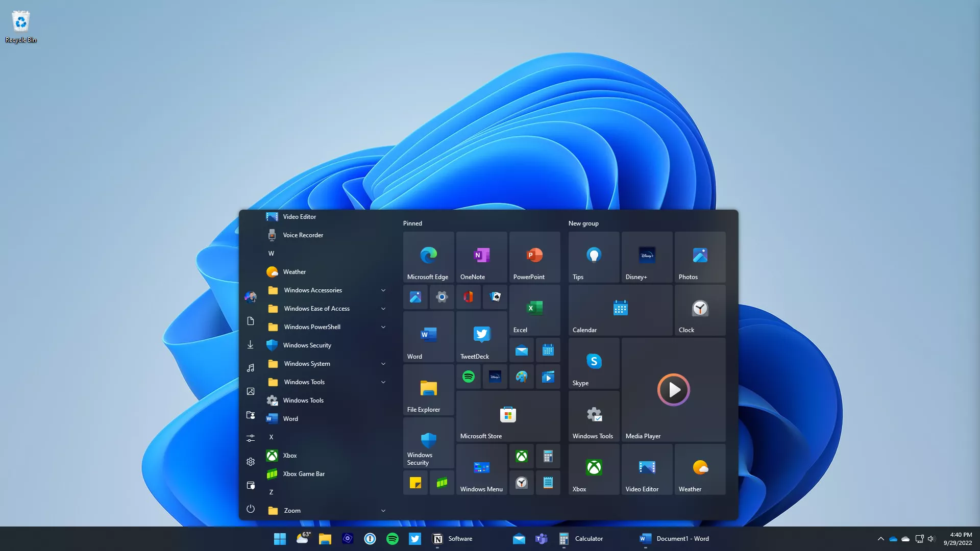Screen dimensions: 980x551
Task: Launch the Skype tile
Action: [594, 363]
